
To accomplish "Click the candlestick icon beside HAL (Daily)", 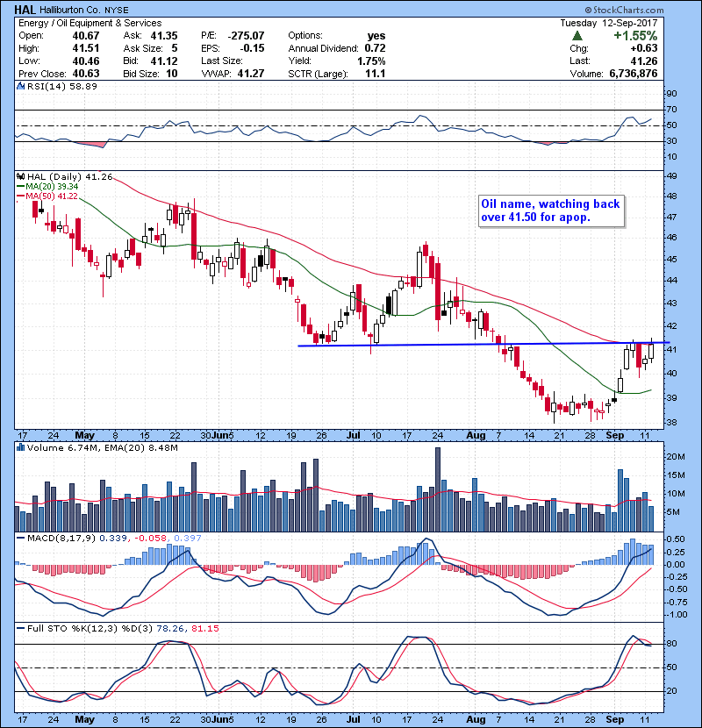I will (x=20, y=177).
